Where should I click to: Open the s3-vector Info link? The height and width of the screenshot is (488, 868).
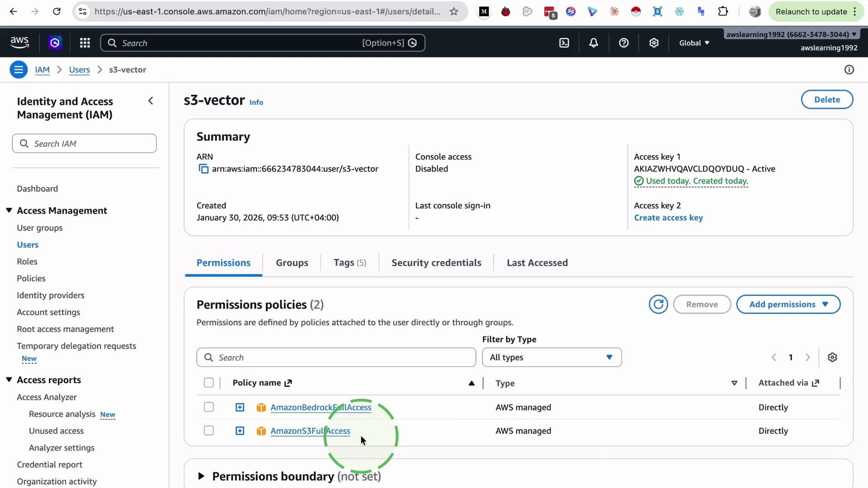click(x=256, y=103)
